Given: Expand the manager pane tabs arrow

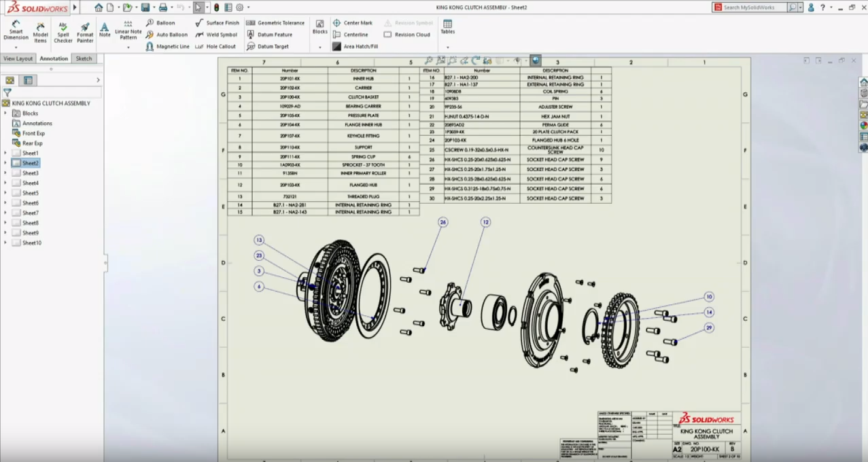Looking at the screenshot, I should 99,80.
